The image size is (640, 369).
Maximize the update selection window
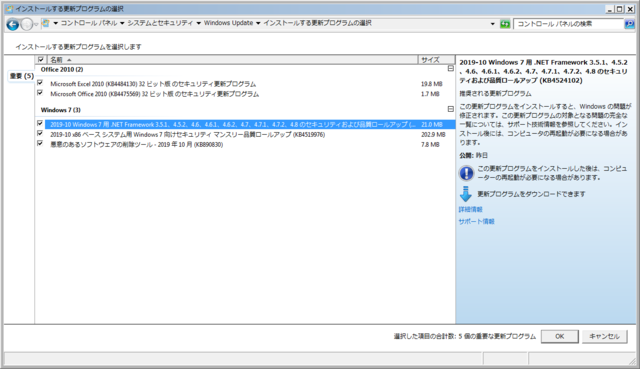click(x=620, y=9)
